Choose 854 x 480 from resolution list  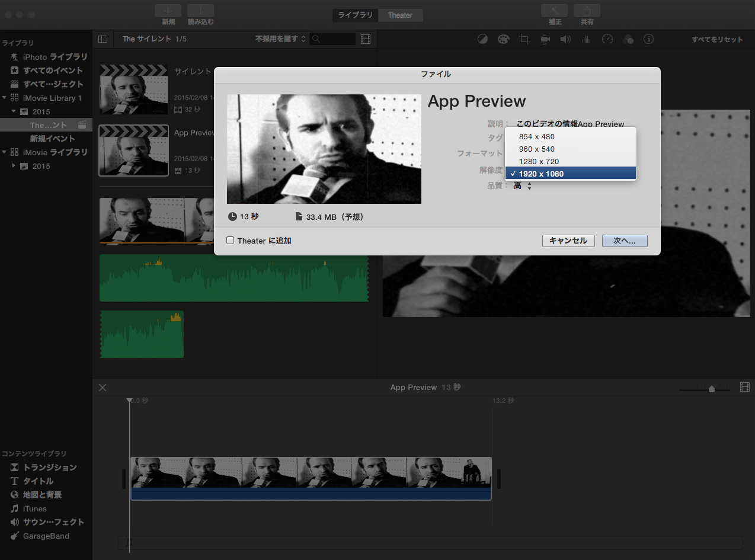pos(536,136)
